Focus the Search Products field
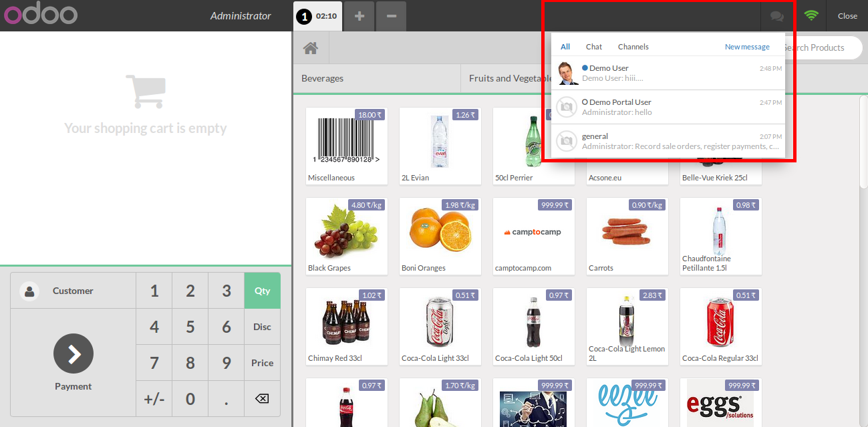Image resolution: width=868 pixels, height=427 pixels. point(821,47)
